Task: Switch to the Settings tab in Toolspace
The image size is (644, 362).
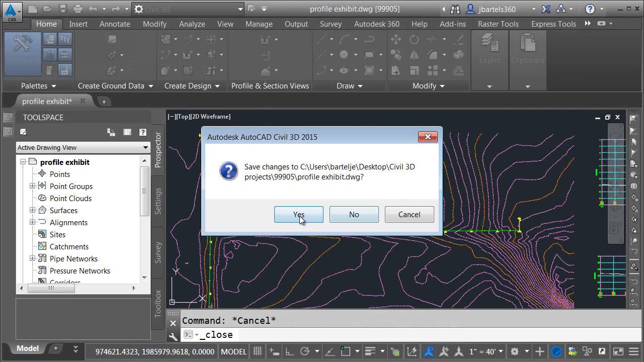Action: [158, 201]
